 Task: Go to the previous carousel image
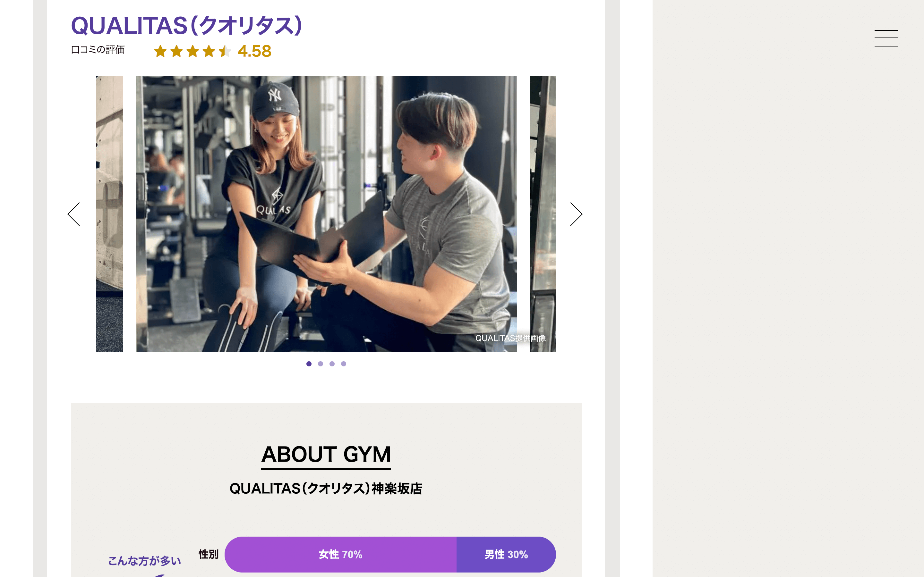point(74,214)
